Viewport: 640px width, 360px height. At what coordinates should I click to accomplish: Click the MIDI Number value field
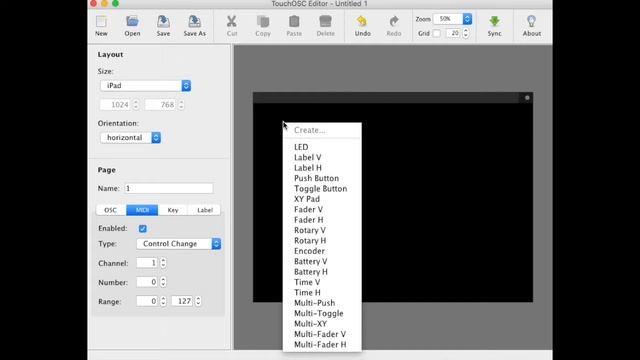coord(147,282)
